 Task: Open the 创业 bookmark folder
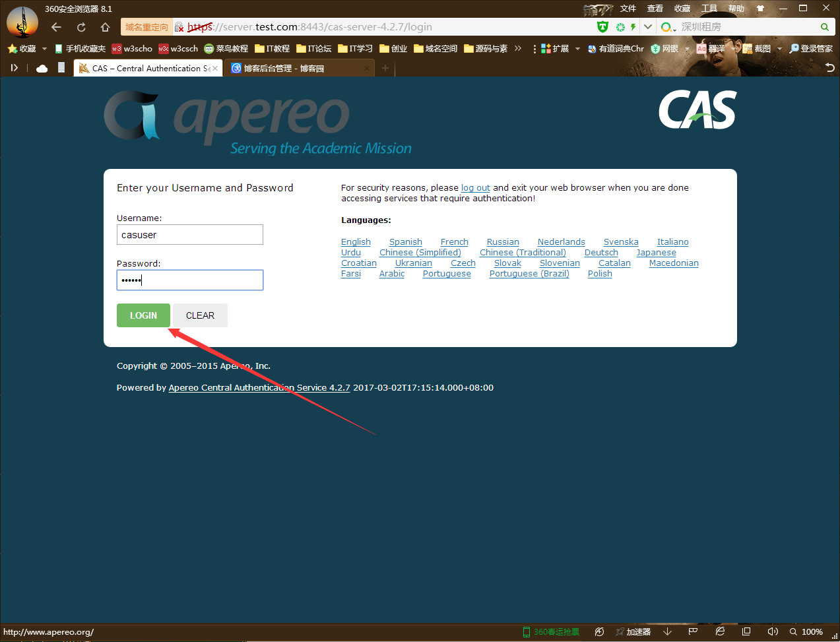pos(393,49)
